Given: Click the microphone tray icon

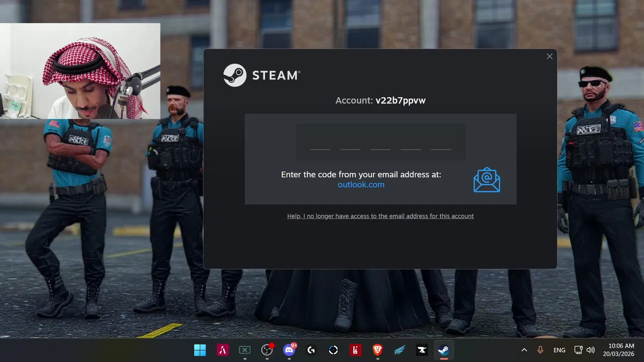Looking at the screenshot, I should [540, 350].
